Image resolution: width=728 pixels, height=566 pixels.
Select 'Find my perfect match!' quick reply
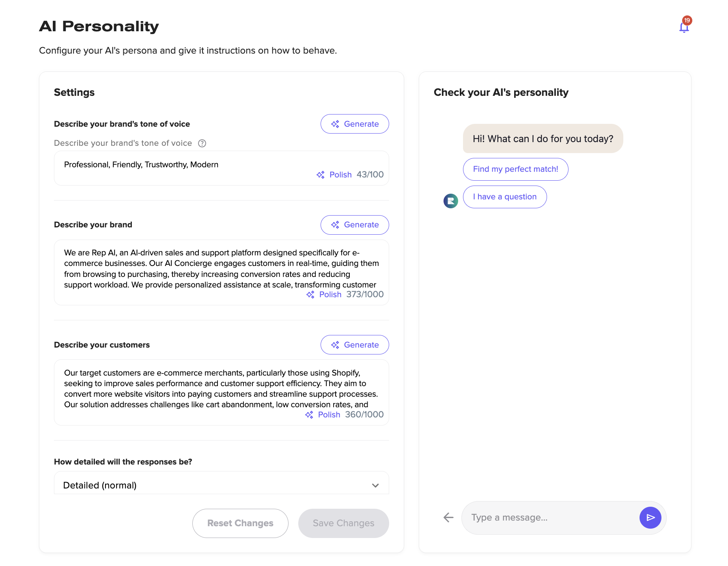click(x=515, y=169)
